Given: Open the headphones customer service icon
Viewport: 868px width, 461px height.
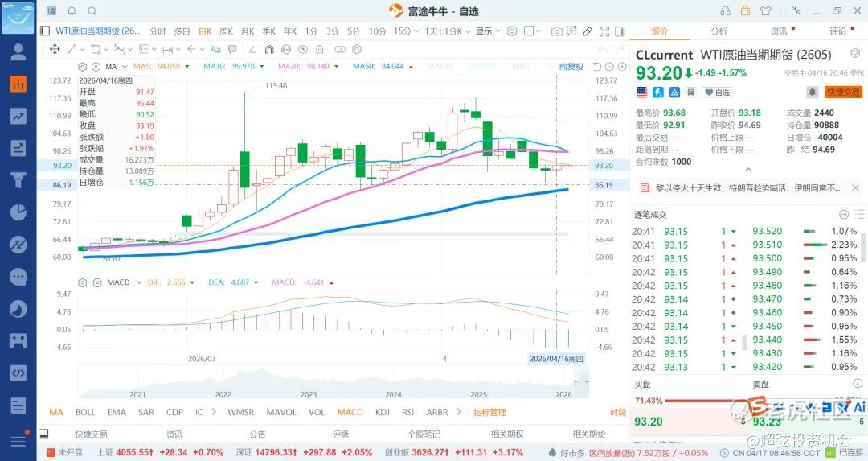Looking at the screenshot, I should click(726, 10).
